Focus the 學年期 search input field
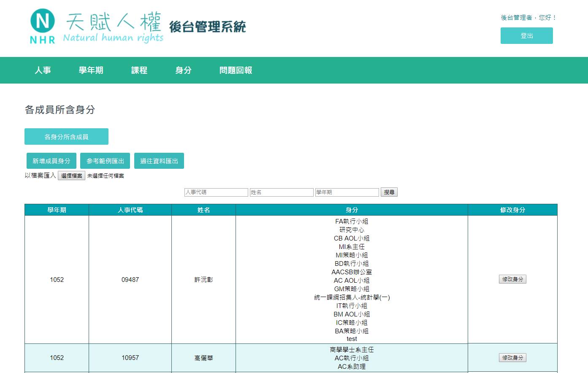588x373 pixels. (347, 192)
